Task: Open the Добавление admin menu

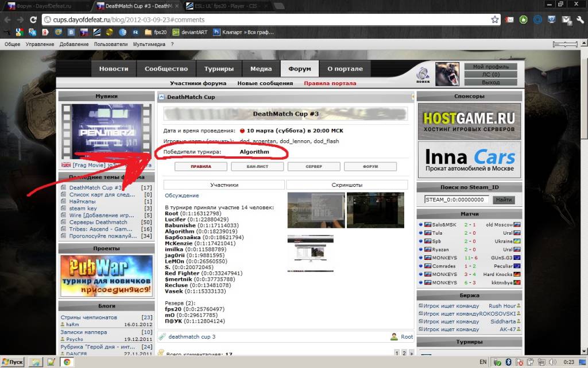Action: pos(74,44)
